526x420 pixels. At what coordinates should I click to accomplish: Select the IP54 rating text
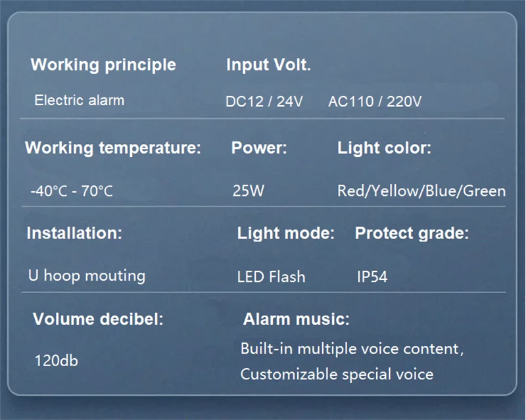(372, 277)
